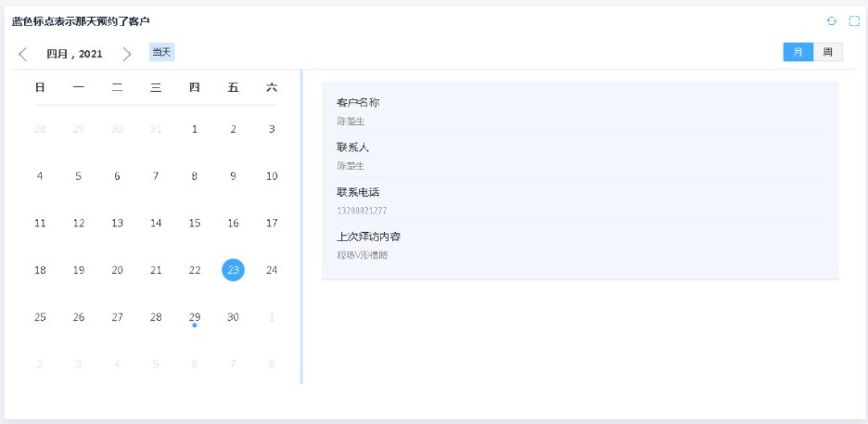Screen dimensions: 868x424
Task: Switch to 月 (month) view
Action: (798, 52)
